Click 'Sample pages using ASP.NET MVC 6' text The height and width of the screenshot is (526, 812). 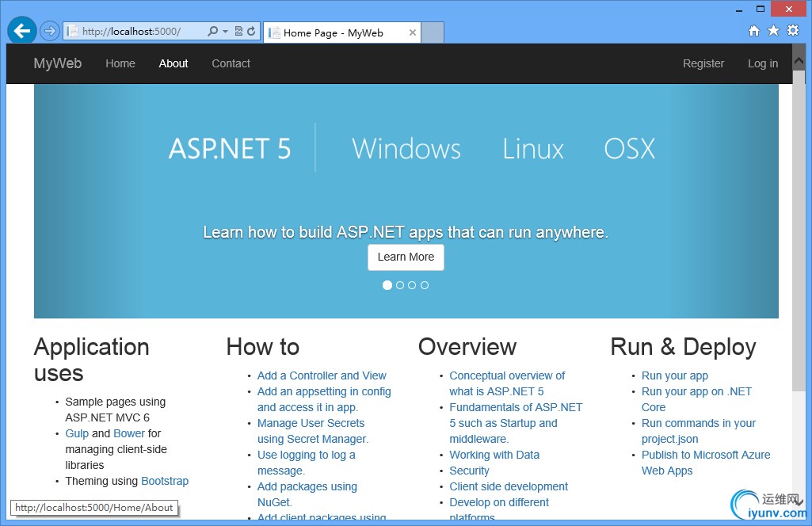[116, 410]
